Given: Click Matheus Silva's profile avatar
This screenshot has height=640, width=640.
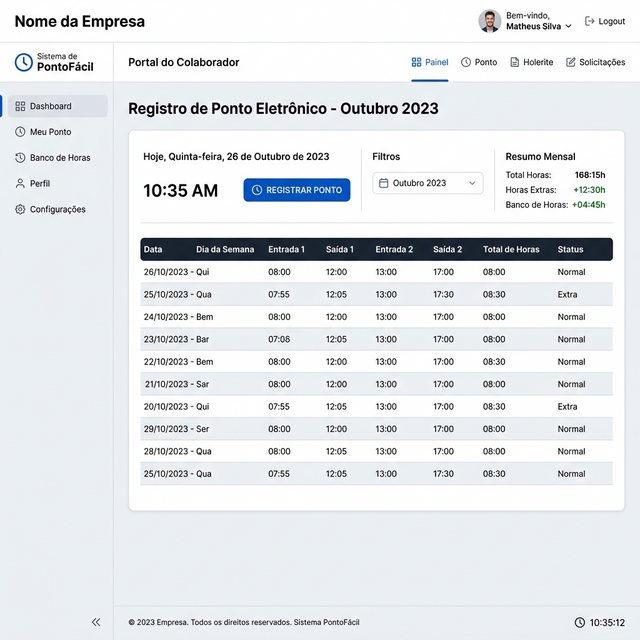Looking at the screenshot, I should click(x=490, y=21).
